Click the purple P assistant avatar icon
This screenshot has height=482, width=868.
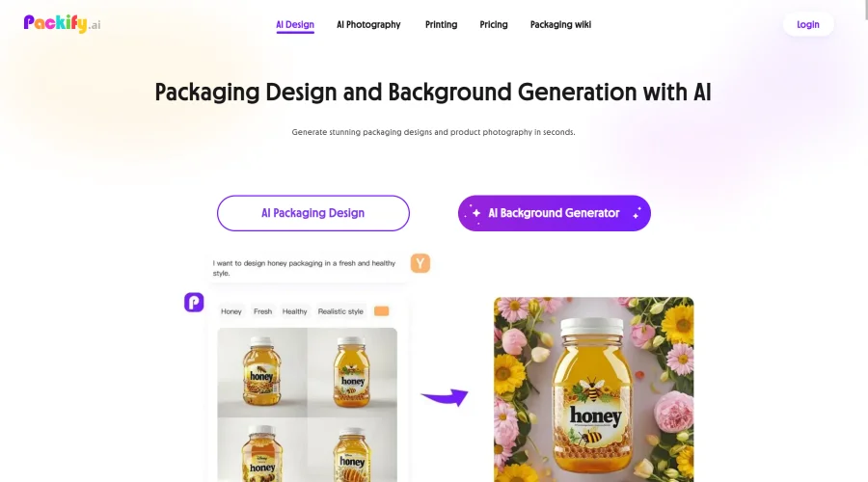point(194,302)
